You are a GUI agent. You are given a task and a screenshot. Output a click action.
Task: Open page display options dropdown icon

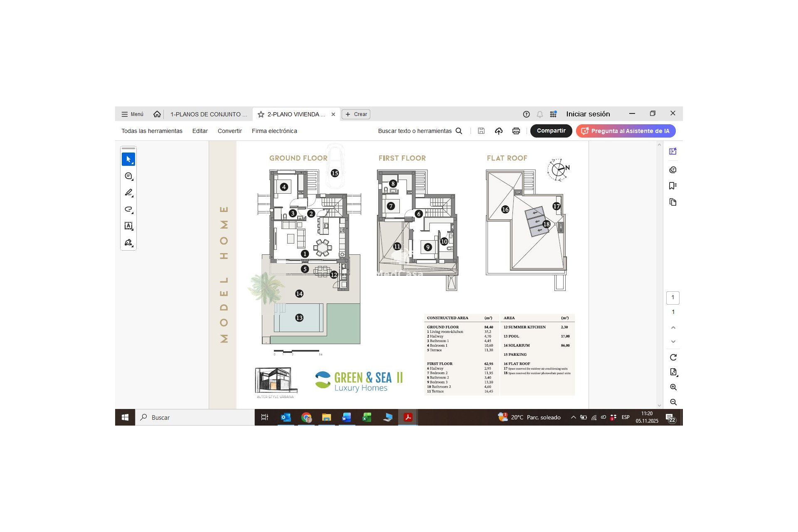(x=673, y=372)
